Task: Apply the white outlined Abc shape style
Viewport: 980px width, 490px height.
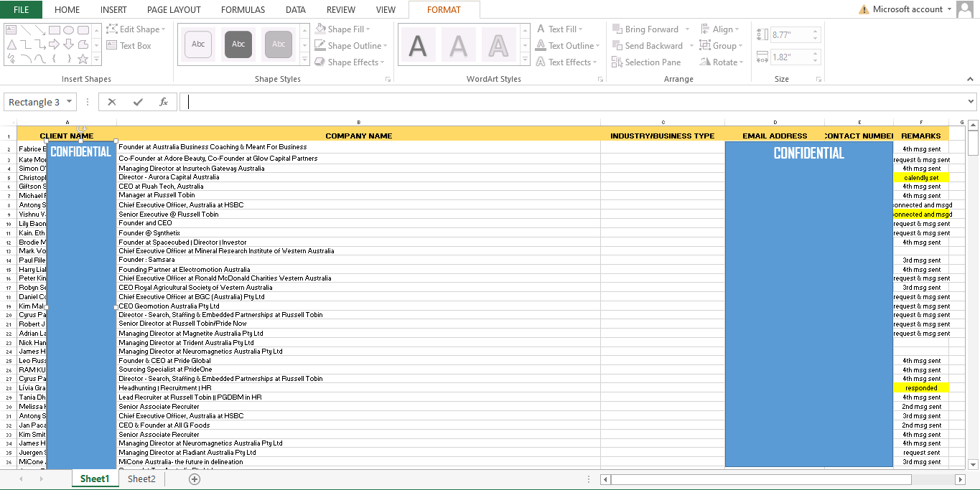Action: [x=198, y=44]
